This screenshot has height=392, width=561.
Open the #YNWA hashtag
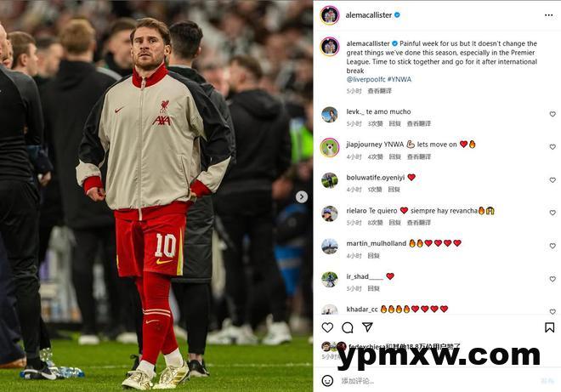point(399,79)
